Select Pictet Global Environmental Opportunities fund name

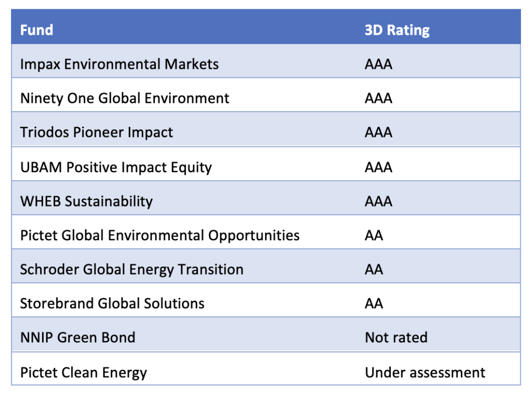pos(160,235)
